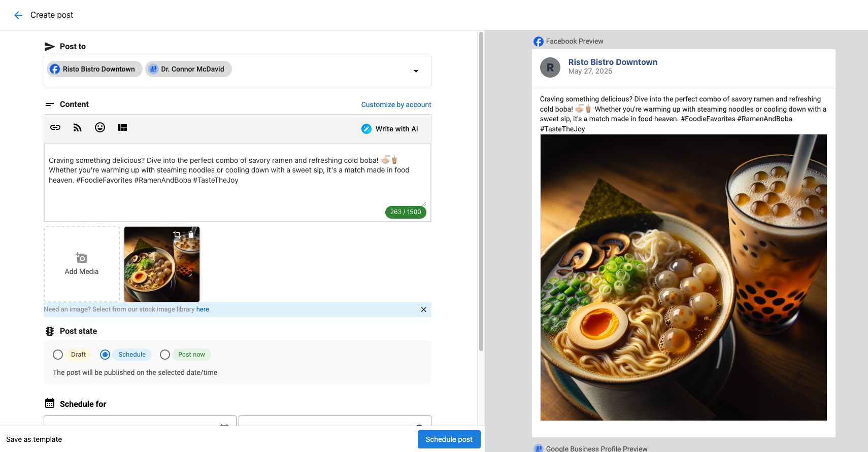
Task: Click Customize by account
Action: point(396,105)
